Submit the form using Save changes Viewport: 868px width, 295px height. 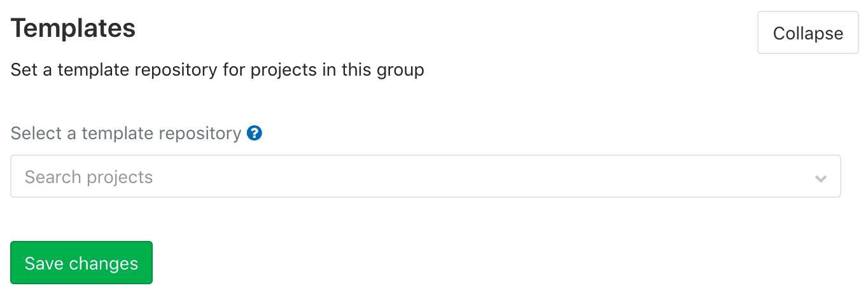[81, 263]
